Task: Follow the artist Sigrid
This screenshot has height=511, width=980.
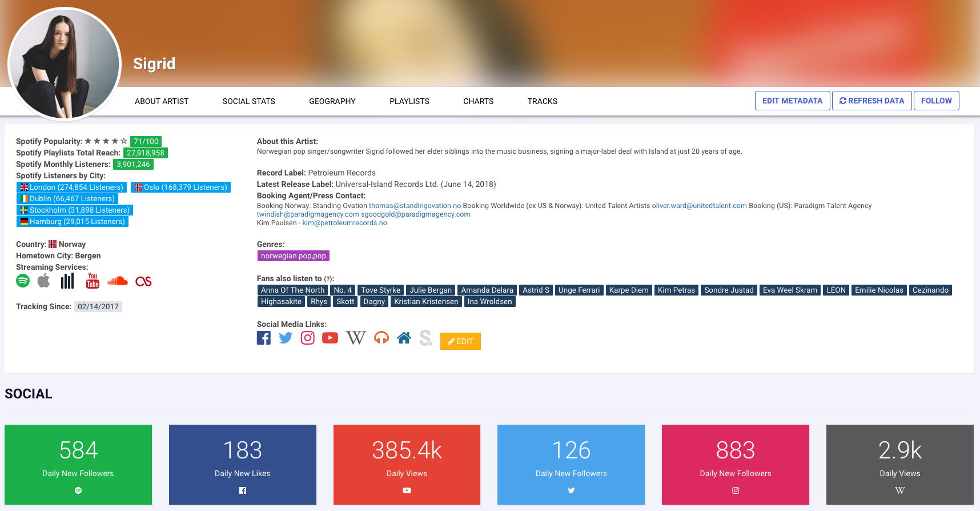Action: point(937,101)
